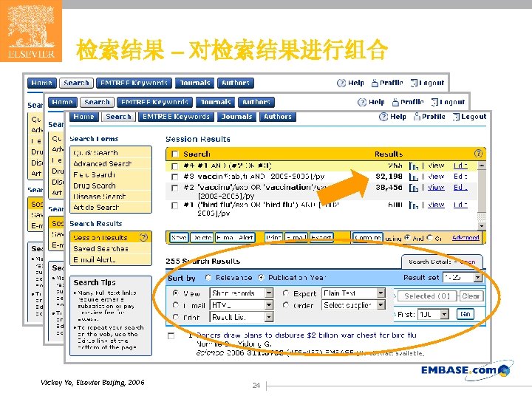Click the help question mark in Results header

pyautogui.click(x=478, y=154)
